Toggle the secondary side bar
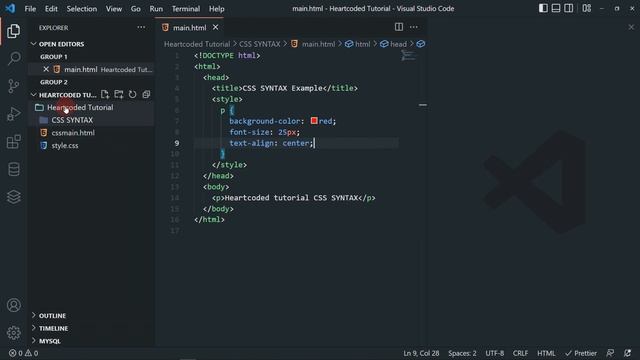The image size is (640, 360). [x=569, y=8]
